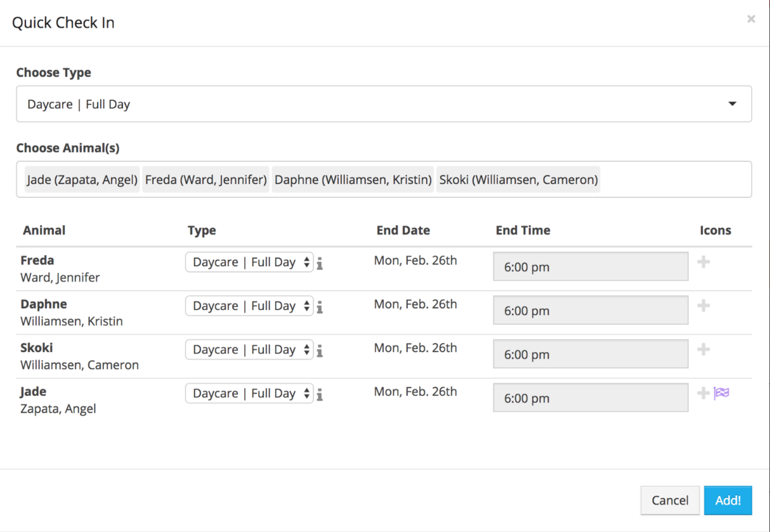Select the Skoki (Williamsen, Cameron) animal tag

click(518, 179)
